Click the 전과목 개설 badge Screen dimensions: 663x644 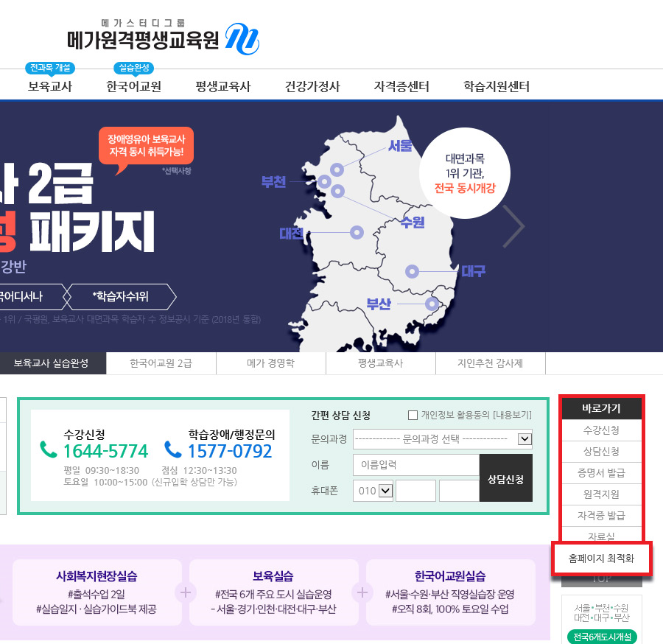pyautogui.click(x=50, y=68)
